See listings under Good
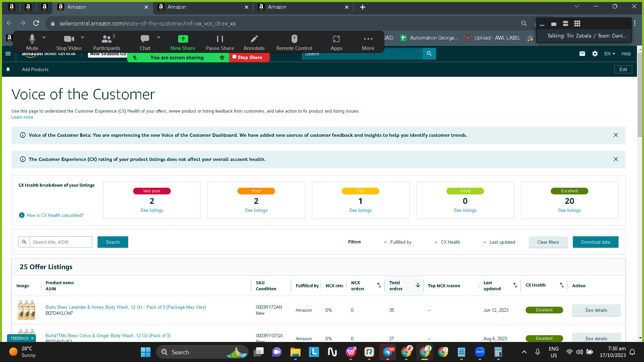This screenshot has height=362, width=644. click(465, 210)
